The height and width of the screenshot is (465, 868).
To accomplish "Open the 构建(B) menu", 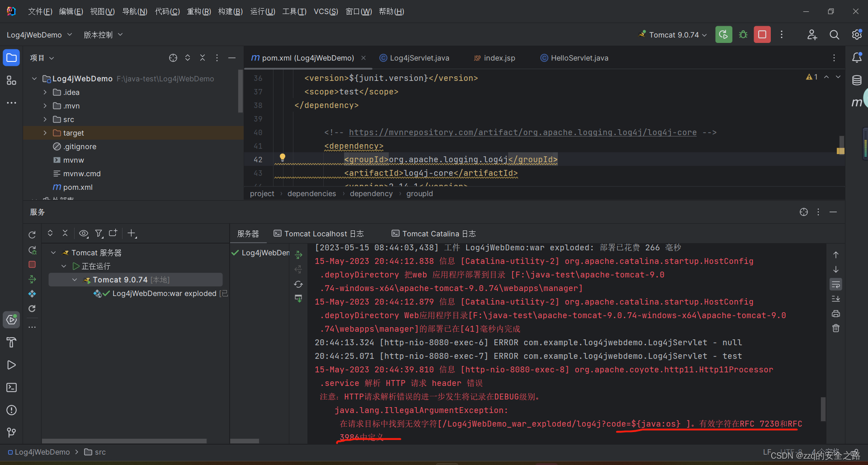I will point(231,11).
